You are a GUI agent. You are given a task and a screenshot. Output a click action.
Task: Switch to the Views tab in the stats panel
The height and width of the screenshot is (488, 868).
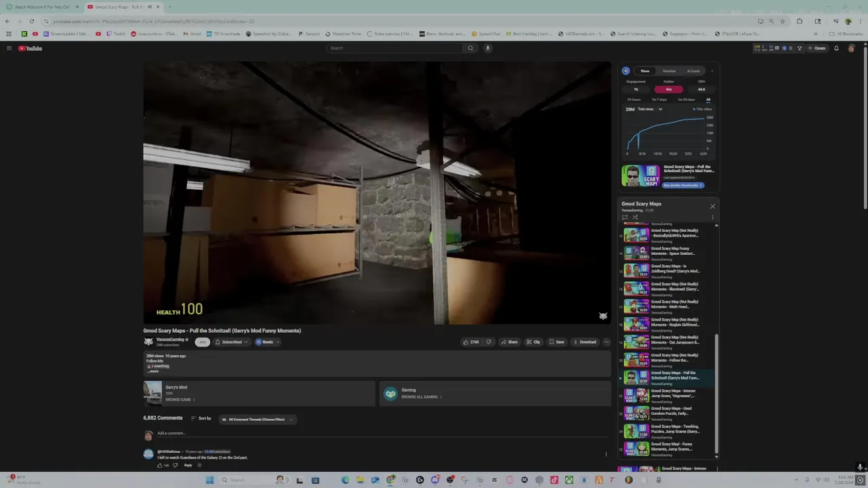pyautogui.click(x=645, y=70)
